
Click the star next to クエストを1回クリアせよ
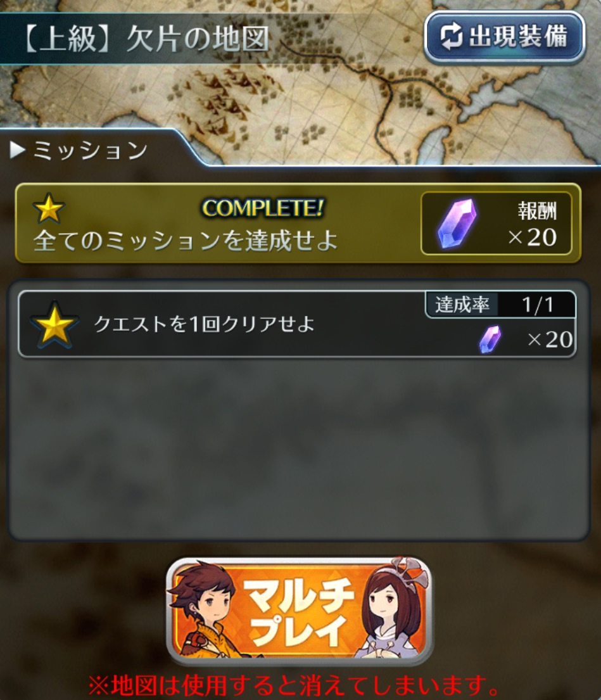(54, 324)
